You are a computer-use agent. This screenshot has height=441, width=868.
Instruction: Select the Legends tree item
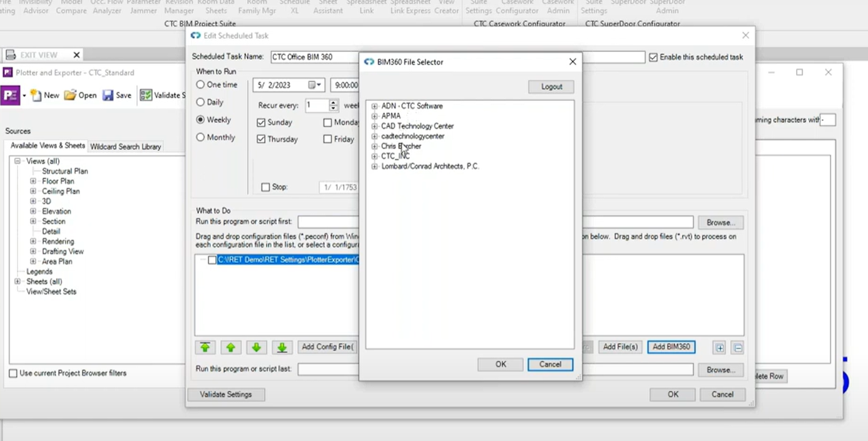click(39, 271)
